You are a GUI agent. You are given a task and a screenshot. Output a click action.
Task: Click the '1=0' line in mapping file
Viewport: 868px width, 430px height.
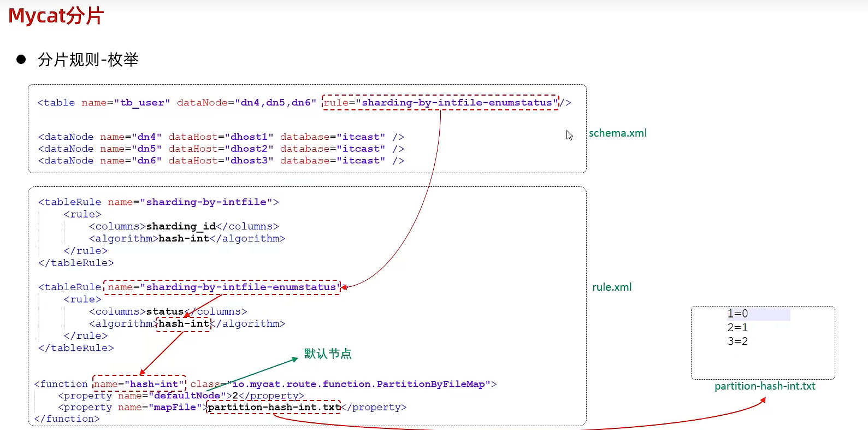tap(737, 314)
